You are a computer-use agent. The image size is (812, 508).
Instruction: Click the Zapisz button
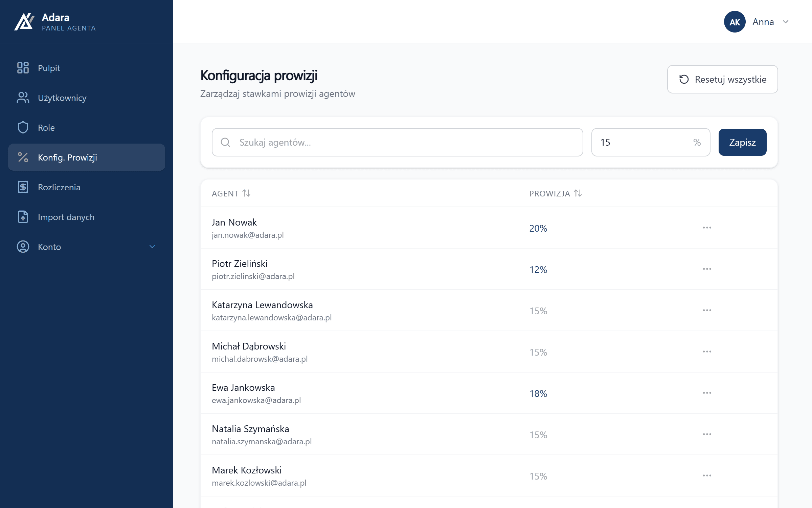pyautogui.click(x=742, y=142)
